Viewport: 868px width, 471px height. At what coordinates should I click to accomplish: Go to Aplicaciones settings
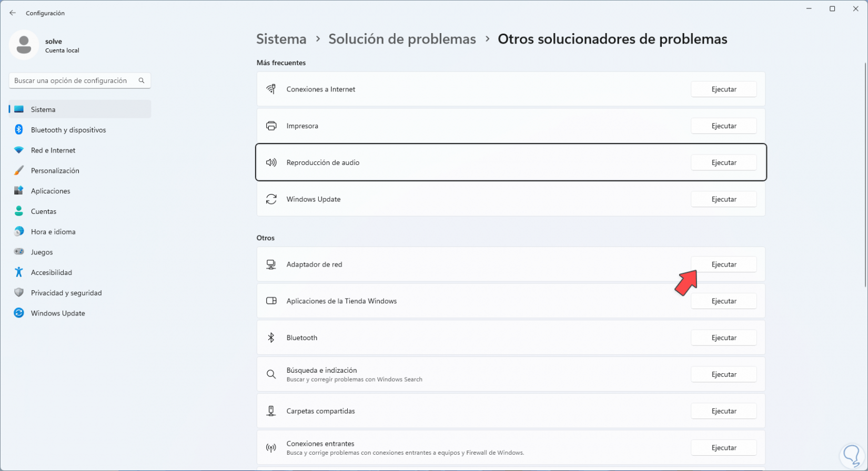[50, 191]
